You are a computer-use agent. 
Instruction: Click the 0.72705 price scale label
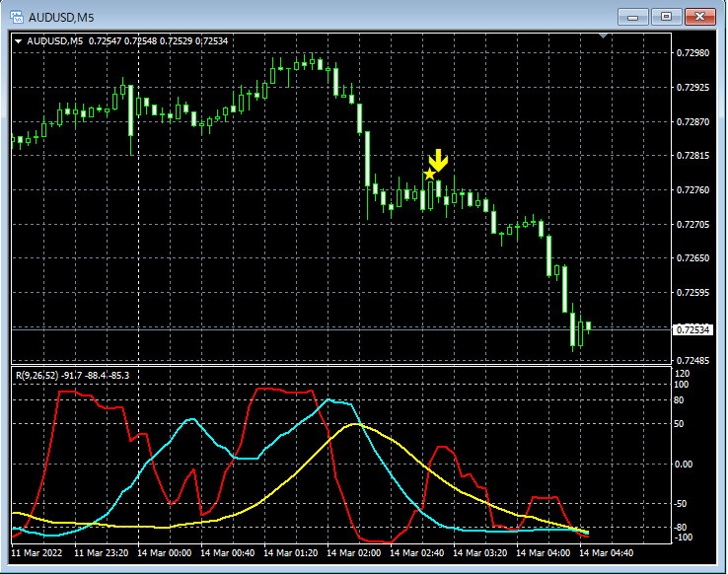point(692,224)
